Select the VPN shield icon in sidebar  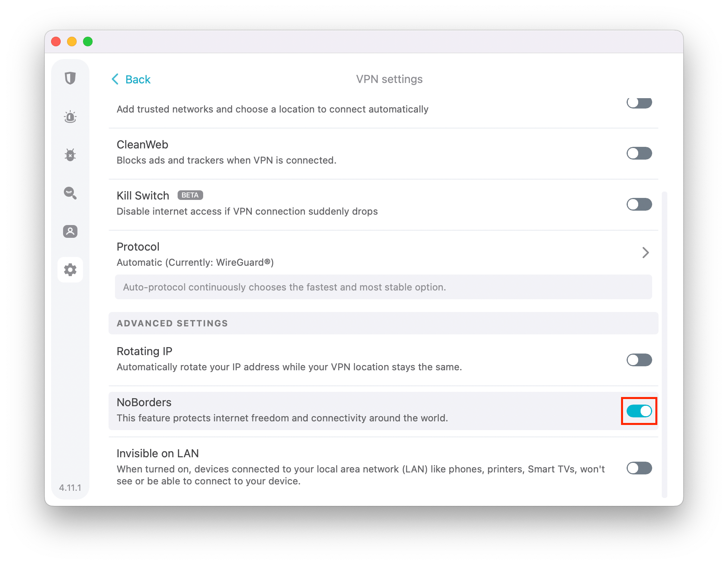pyautogui.click(x=70, y=78)
